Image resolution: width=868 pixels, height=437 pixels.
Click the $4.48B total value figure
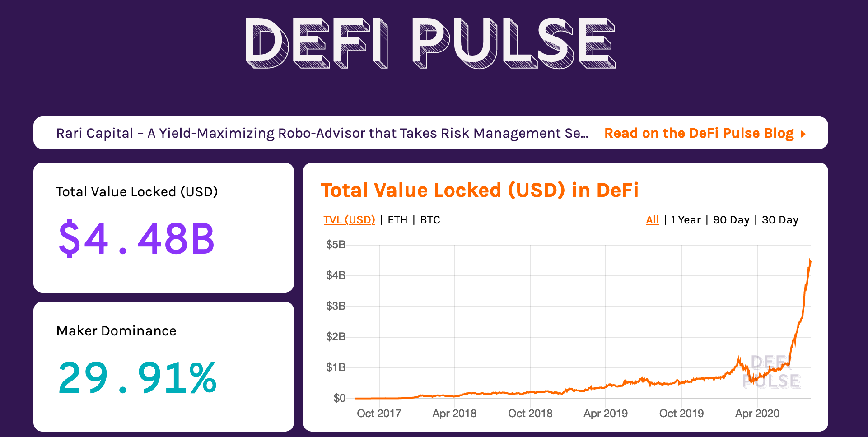click(x=136, y=238)
